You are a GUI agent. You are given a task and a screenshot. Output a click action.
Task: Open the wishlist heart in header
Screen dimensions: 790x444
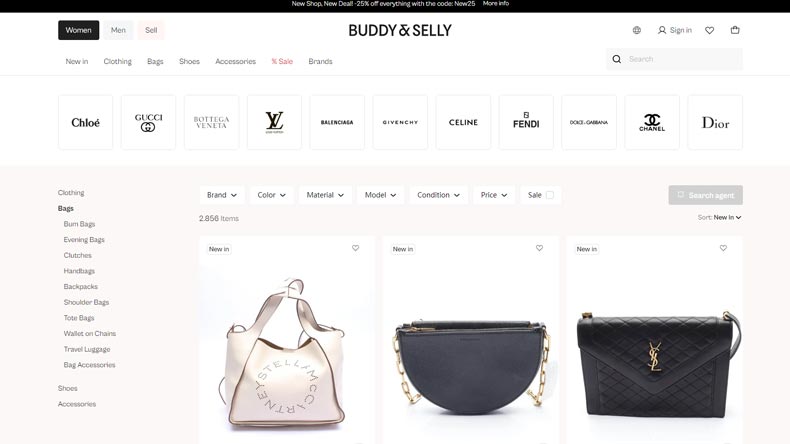coord(709,30)
